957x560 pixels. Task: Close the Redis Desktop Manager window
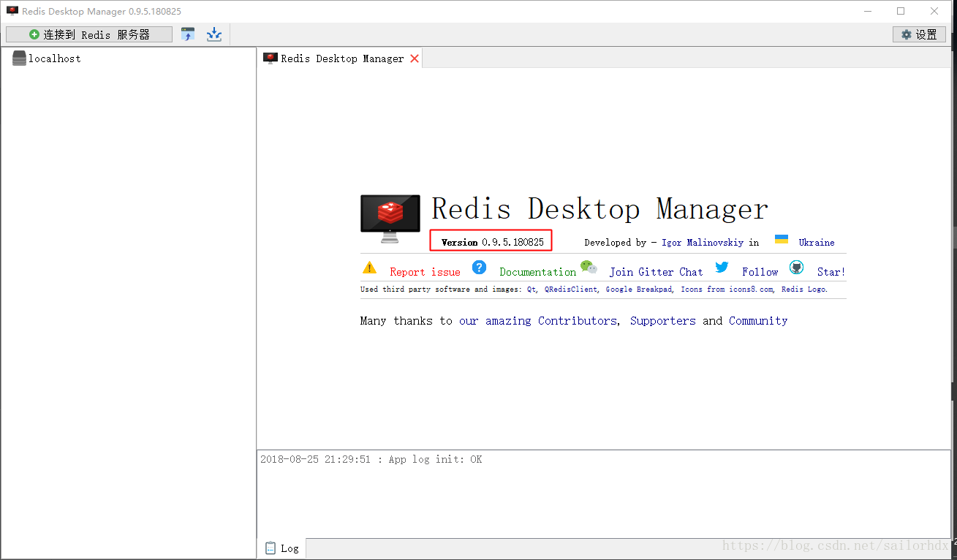click(x=934, y=11)
